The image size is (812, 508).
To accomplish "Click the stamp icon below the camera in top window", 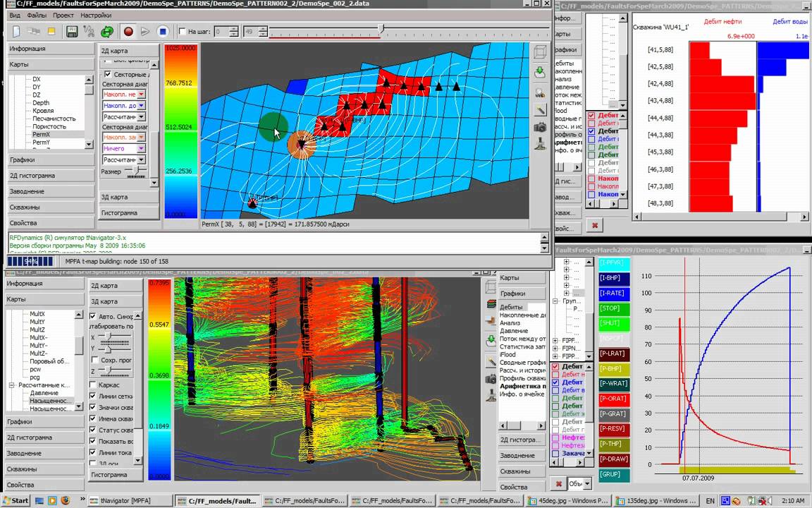I will click(540, 143).
